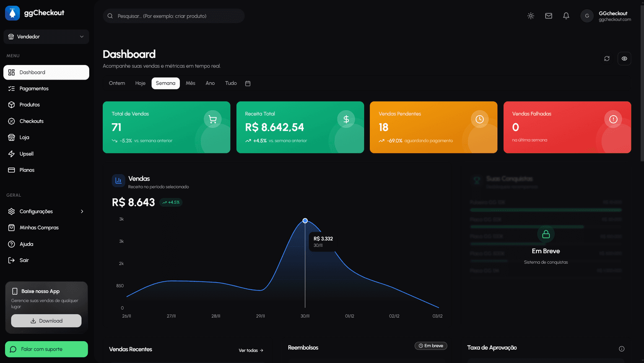The height and width of the screenshot is (363, 644).
Task: Select the Ontem filter tab
Action: (x=117, y=83)
